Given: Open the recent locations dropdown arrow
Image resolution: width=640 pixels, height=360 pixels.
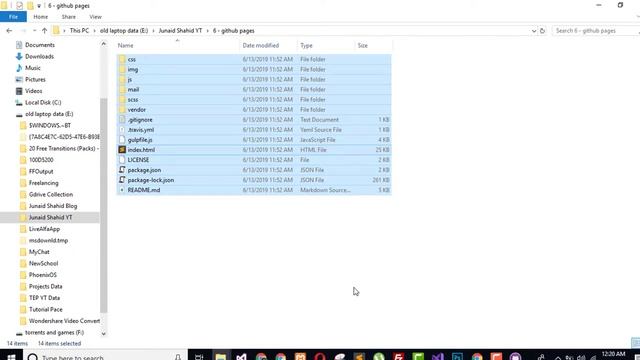Looking at the screenshot, I should coord(34,31).
